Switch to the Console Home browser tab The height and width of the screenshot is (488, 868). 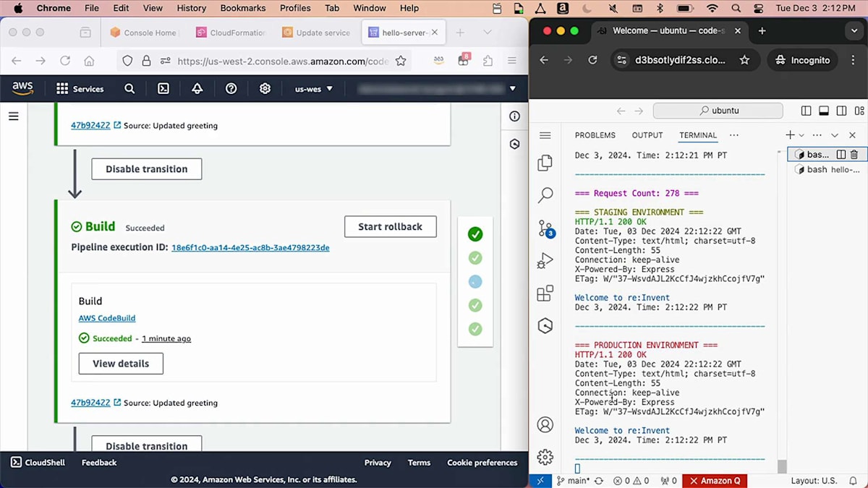(x=143, y=33)
